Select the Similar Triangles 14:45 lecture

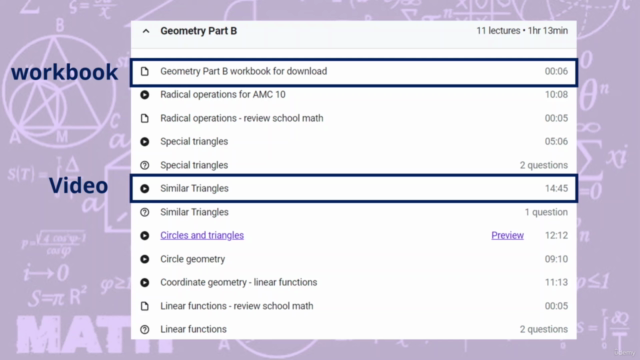tap(354, 189)
